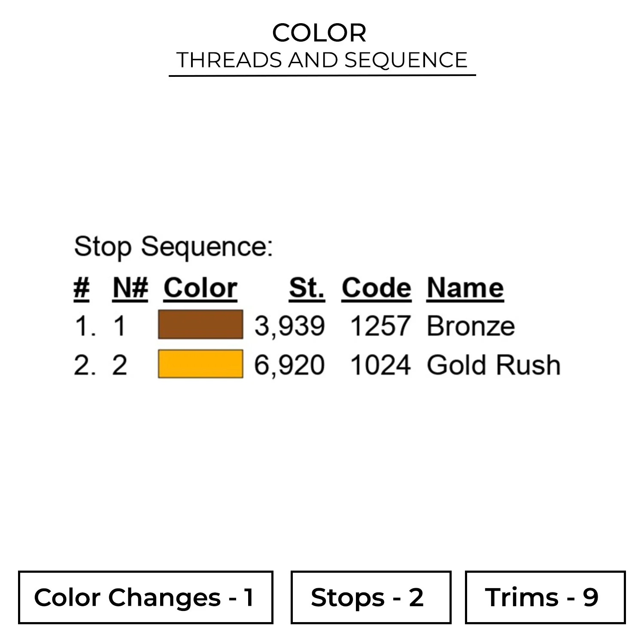Select the St. column header
Viewport: 644px width, 644px height.
tap(307, 288)
